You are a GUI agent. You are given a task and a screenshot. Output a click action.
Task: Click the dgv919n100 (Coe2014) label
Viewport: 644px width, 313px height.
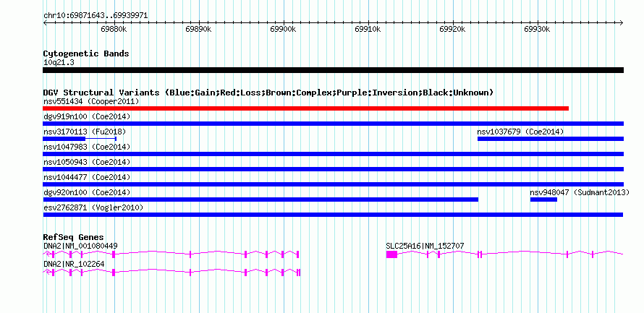(87, 116)
